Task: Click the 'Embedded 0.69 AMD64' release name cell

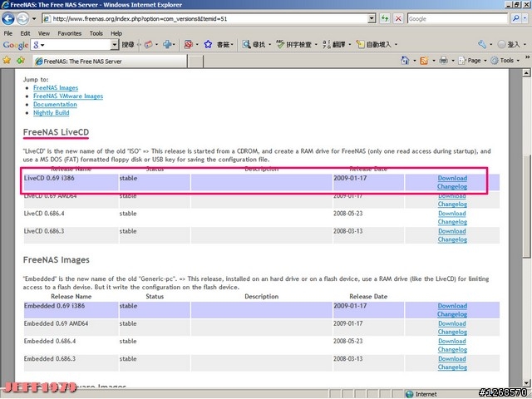Action: pyautogui.click(x=71, y=328)
